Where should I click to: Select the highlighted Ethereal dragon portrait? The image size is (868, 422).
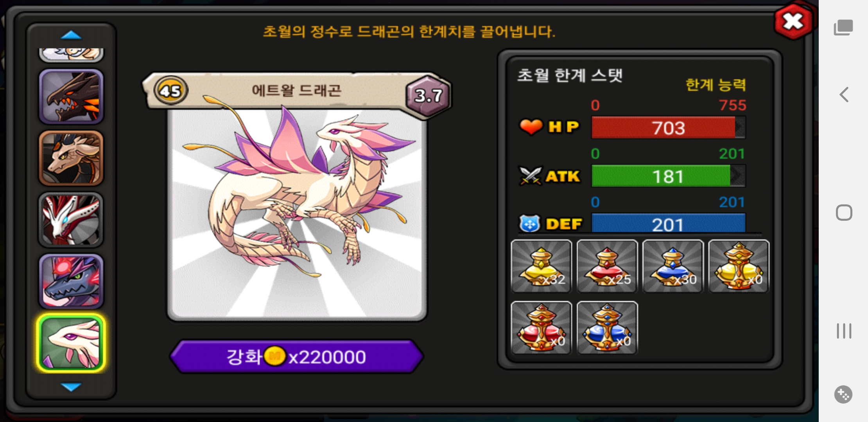coord(71,343)
